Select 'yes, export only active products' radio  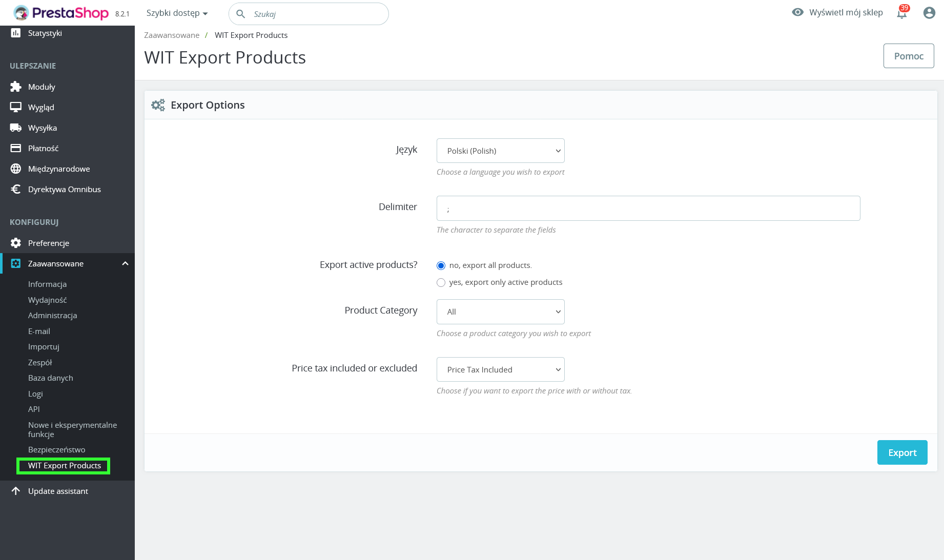tap(441, 282)
